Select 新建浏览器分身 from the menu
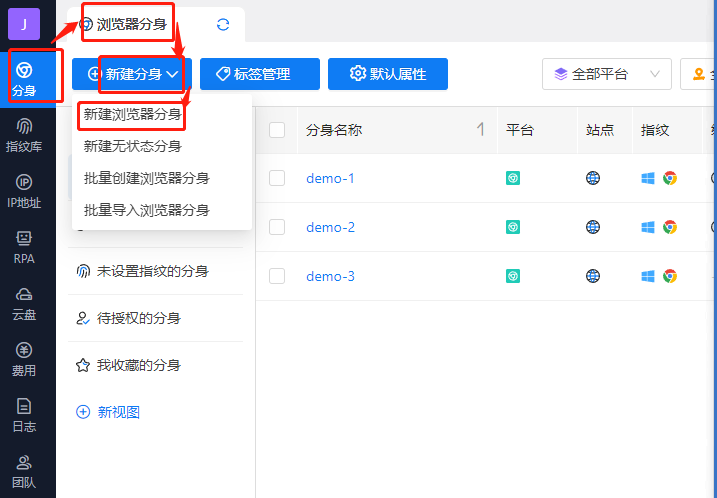This screenshot has width=717, height=498. tap(133, 114)
